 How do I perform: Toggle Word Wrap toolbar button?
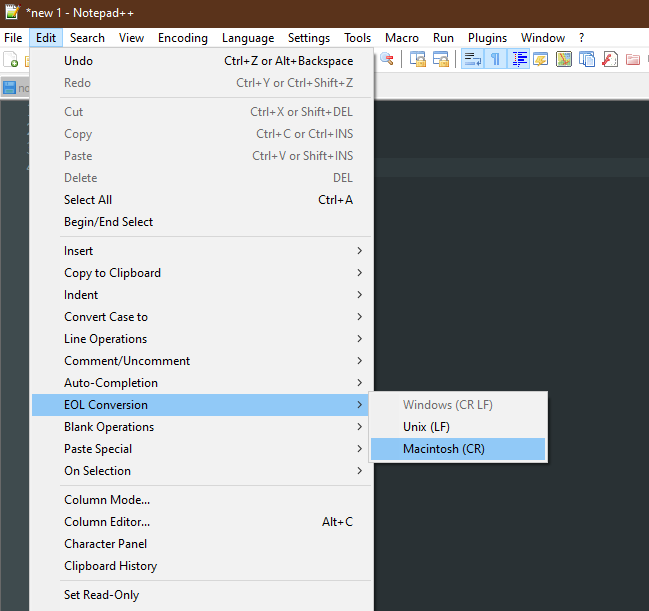(x=472, y=59)
